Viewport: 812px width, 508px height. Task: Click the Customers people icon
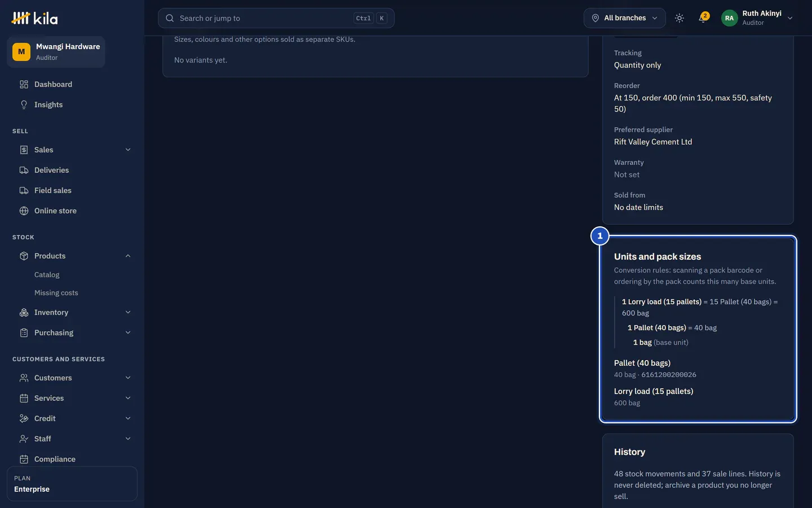tap(24, 378)
